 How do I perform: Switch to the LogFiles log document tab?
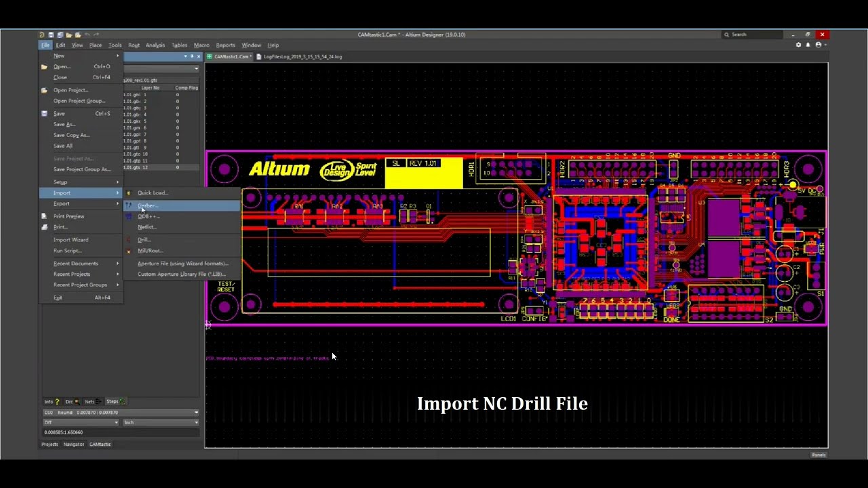300,57
